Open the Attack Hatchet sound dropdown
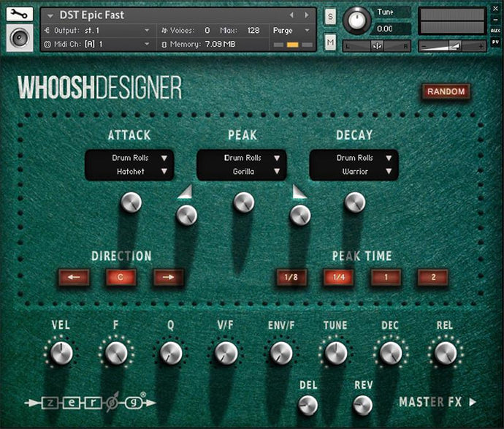Image resolution: width=504 pixels, height=429 pixels. (129, 172)
